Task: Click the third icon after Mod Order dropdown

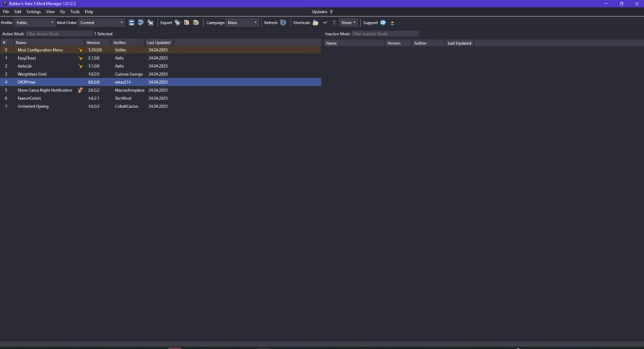Action: pos(150,23)
